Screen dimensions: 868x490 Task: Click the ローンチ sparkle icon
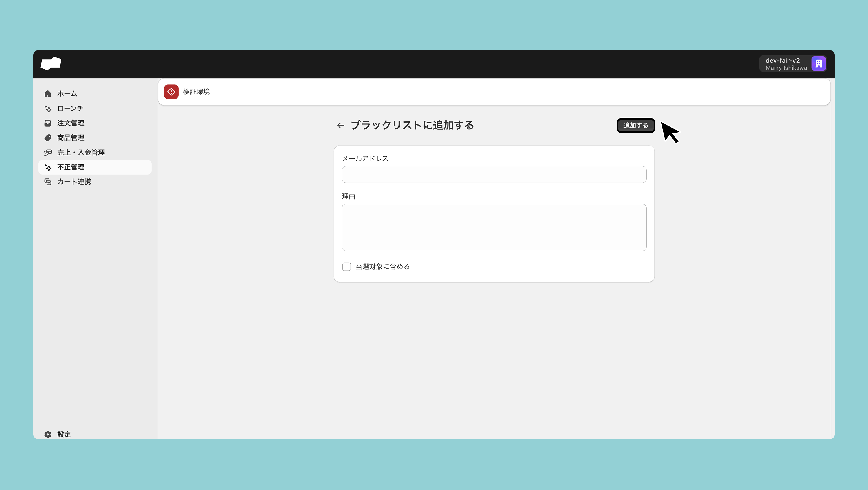(48, 109)
